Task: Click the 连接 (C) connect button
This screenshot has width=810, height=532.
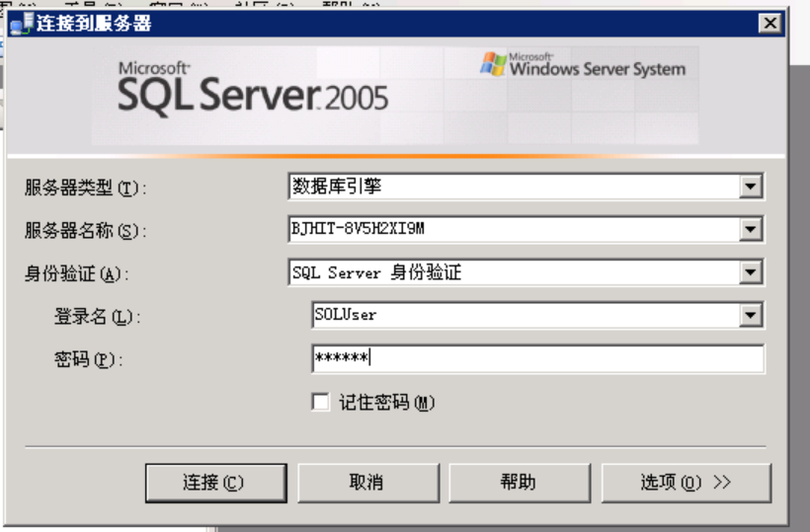Action: pos(216,483)
